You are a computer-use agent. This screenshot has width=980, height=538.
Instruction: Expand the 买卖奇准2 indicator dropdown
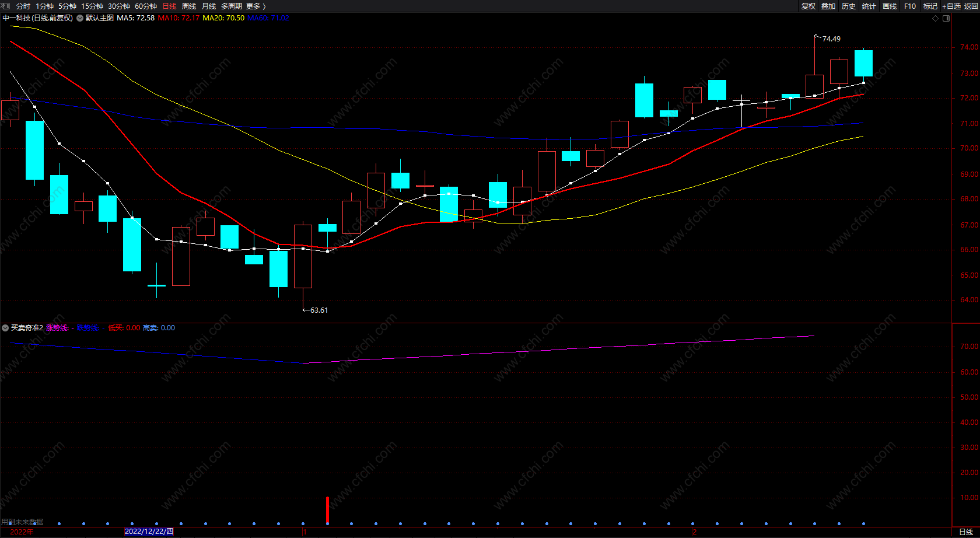click(x=5, y=328)
